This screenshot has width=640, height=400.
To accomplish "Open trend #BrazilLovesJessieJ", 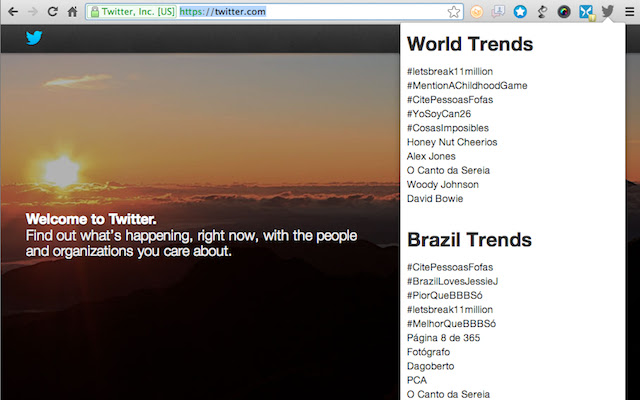I will click(x=452, y=281).
